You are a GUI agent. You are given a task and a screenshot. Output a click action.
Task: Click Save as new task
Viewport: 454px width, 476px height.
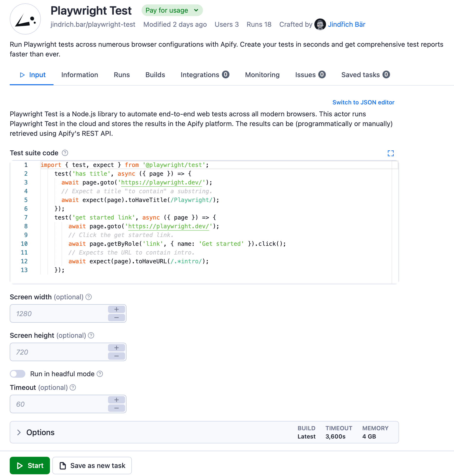[x=92, y=465]
